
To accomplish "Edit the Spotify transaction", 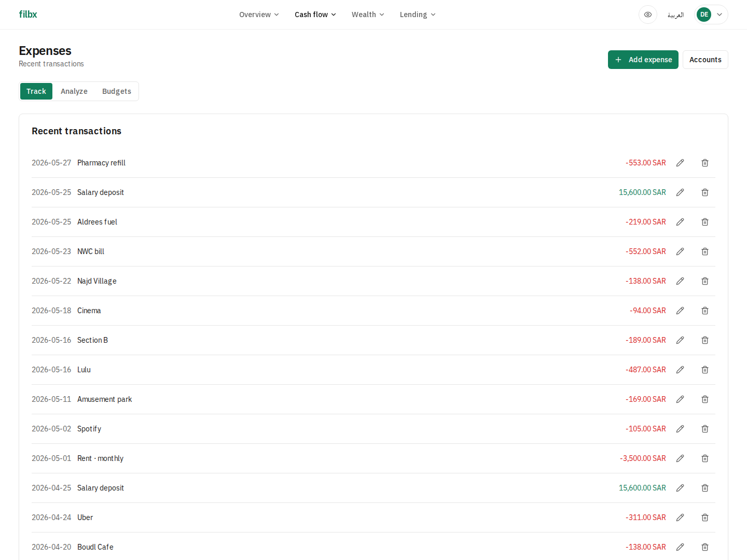I will [x=680, y=429].
